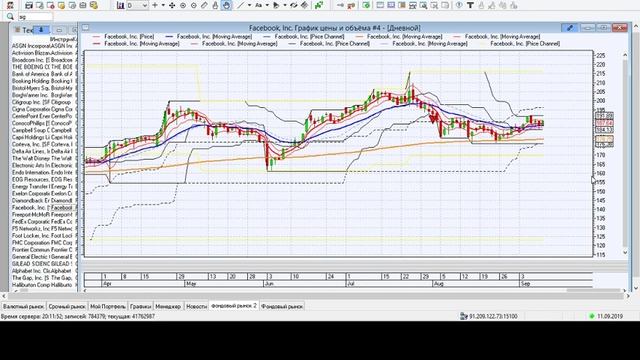
Task: Select the Foot Locker, Inc. row
Action: pyautogui.click(x=44, y=236)
